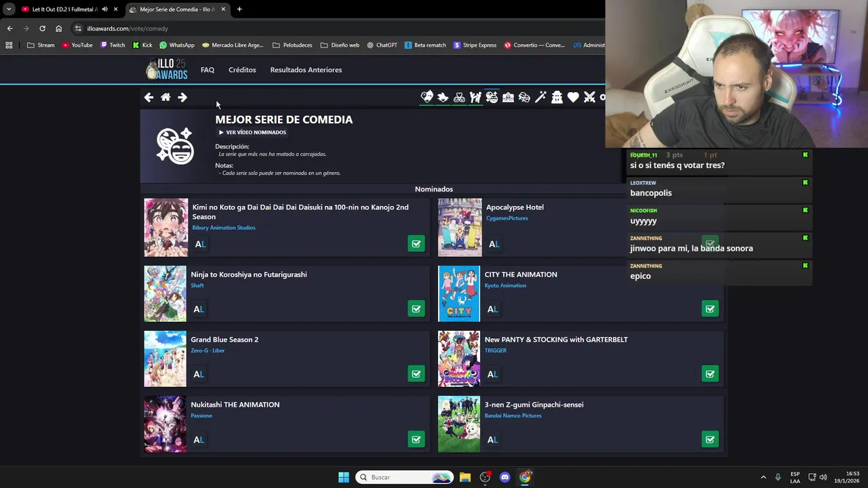Open the ChatGPT bookmark

point(382,45)
